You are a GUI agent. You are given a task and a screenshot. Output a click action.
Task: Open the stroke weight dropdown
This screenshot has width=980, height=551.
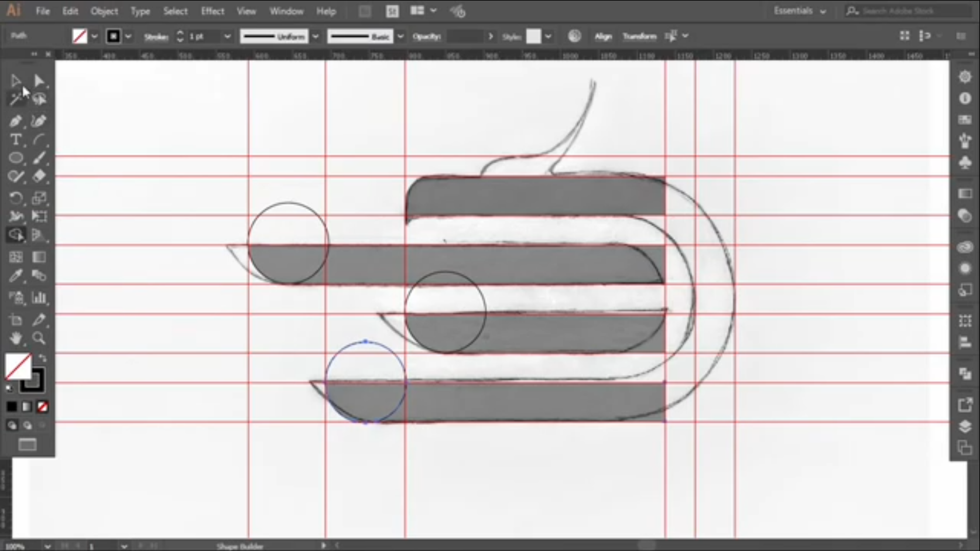click(227, 36)
